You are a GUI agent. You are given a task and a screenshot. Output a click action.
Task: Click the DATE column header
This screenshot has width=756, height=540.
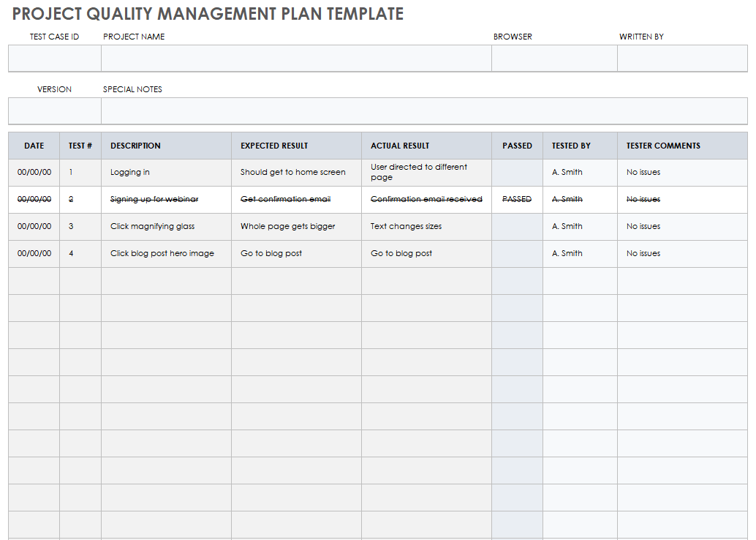[x=34, y=146]
